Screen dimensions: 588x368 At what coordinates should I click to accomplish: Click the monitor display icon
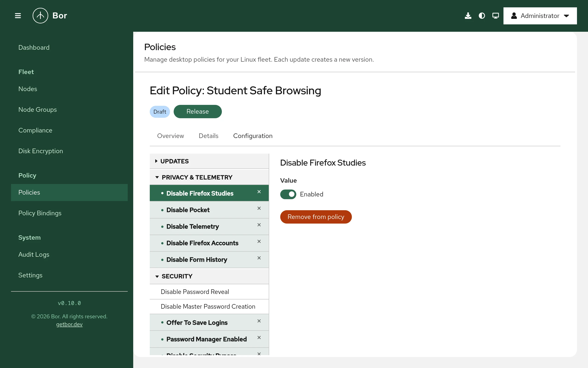point(496,16)
